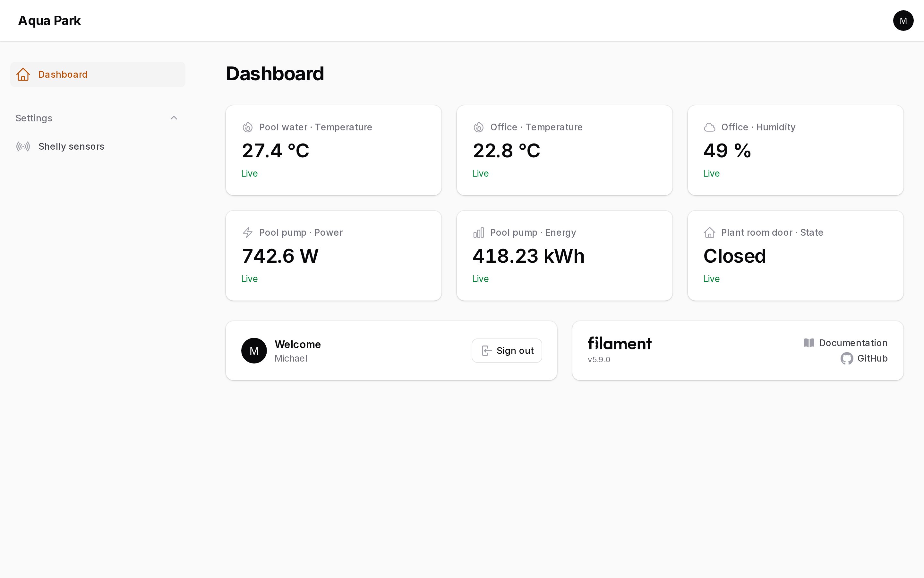
Task: Click the Shelly sensors signal icon
Action: pos(23,146)
